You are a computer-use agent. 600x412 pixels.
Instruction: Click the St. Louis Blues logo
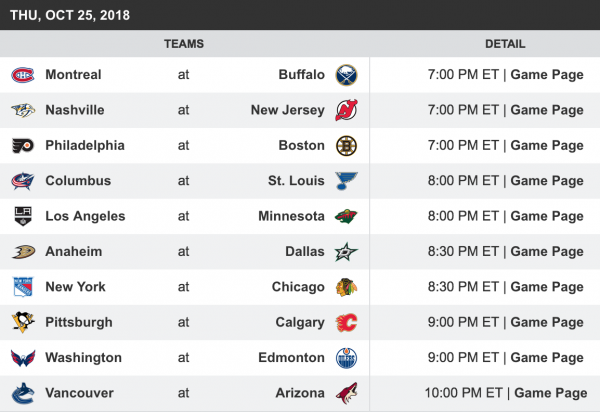pos(346,181)
